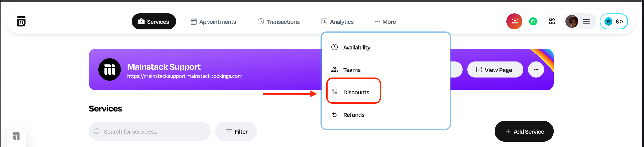Open the Transactions tab

click(278, 22)
